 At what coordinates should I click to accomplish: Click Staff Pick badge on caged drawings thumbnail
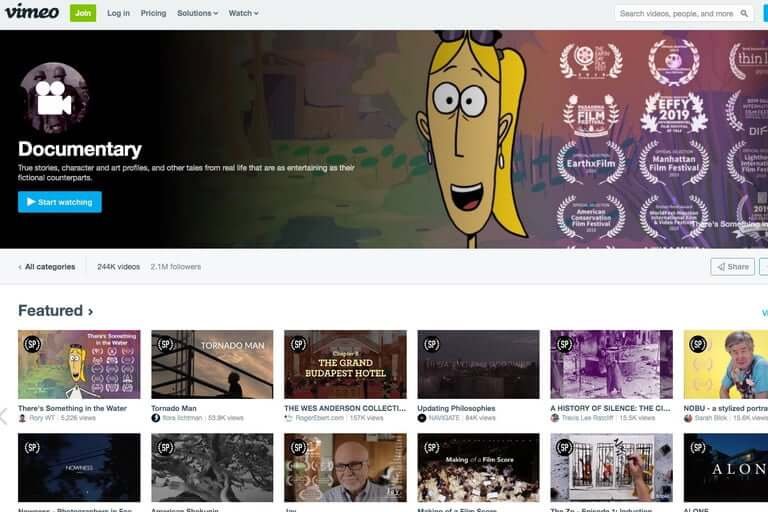565,447
